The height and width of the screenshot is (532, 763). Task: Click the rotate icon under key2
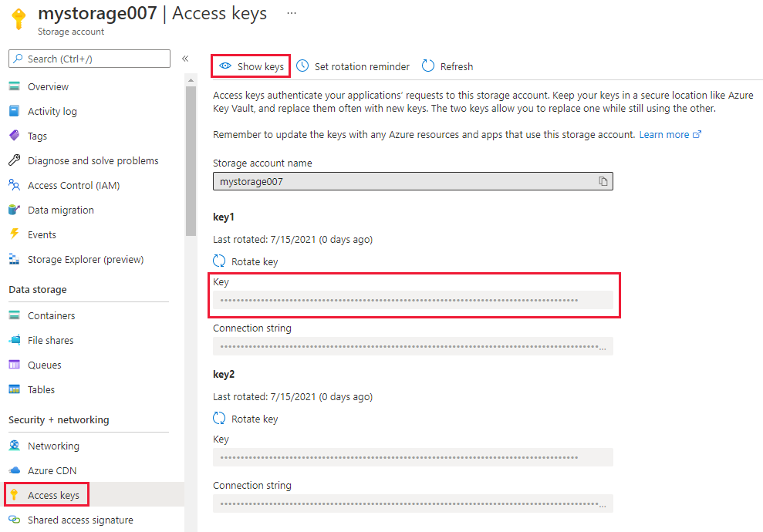coord(219,418)
